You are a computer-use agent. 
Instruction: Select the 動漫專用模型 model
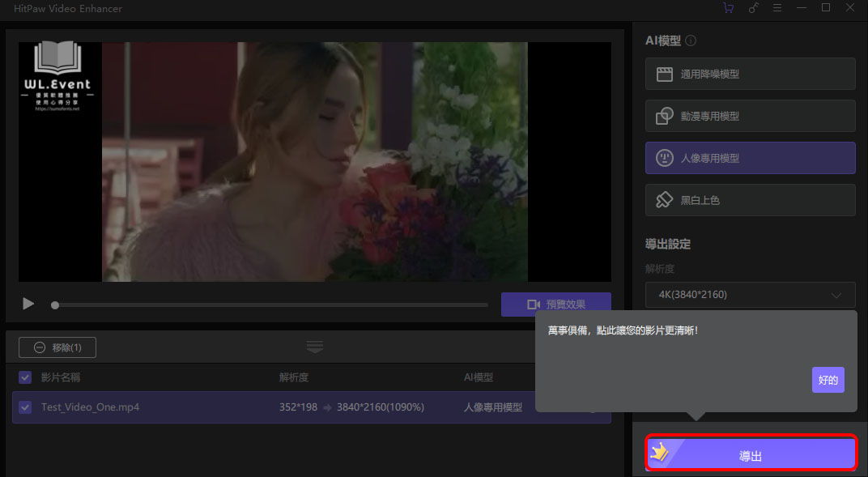pyautogui.click(x=750, y=116)
